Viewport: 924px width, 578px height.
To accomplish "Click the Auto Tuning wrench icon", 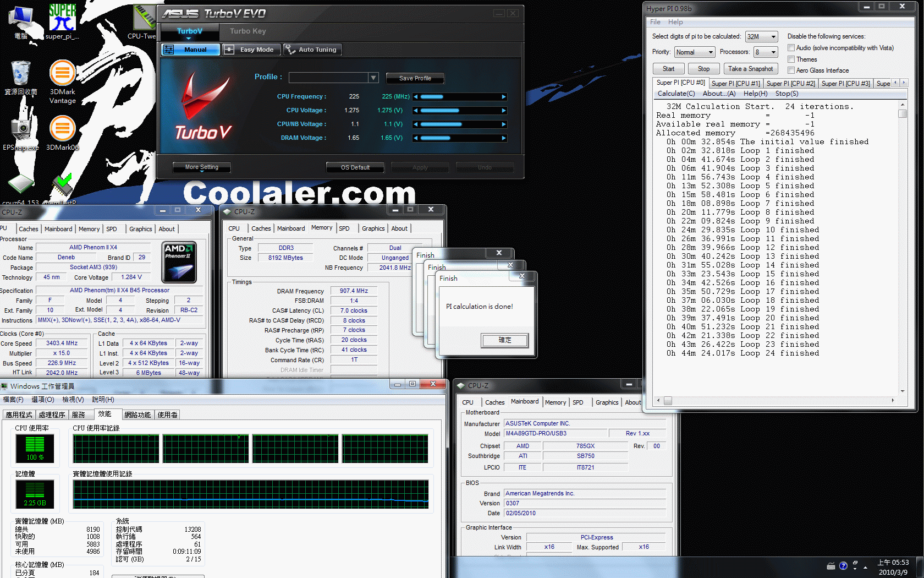I will pyautogui.click(x=290, y=50).
